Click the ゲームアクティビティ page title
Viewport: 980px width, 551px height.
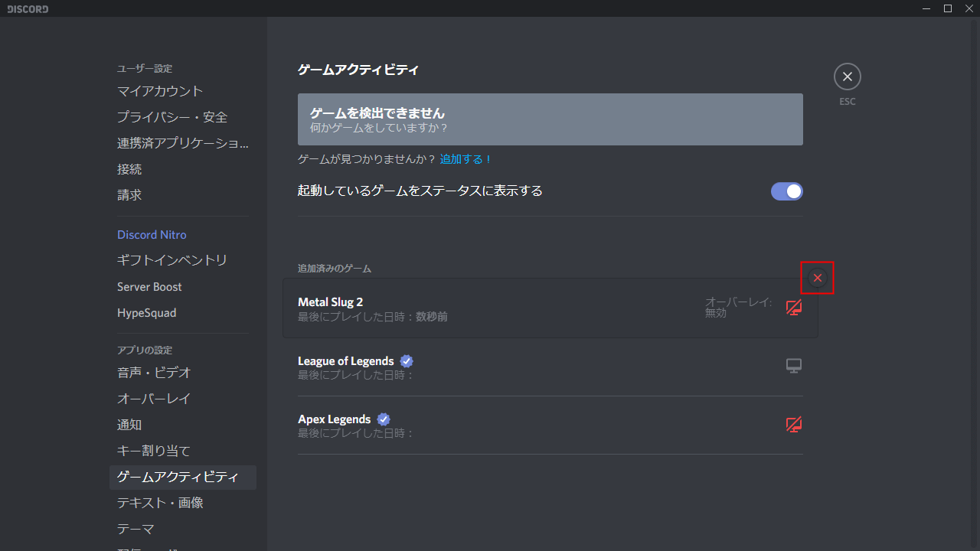pos(358,70)
